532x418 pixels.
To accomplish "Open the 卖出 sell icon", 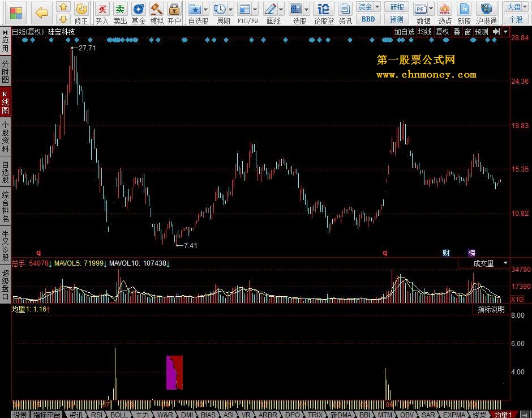I will pyautogui.click(x=120, y=9).
